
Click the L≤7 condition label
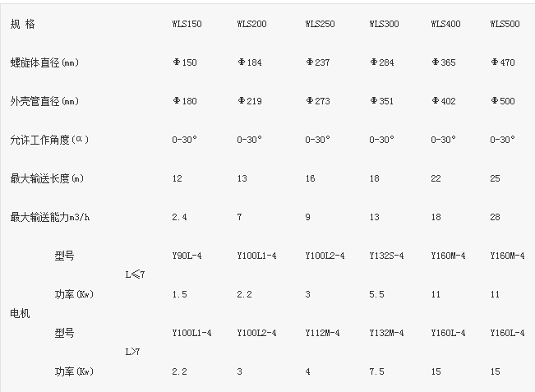[x=137, y=274]
